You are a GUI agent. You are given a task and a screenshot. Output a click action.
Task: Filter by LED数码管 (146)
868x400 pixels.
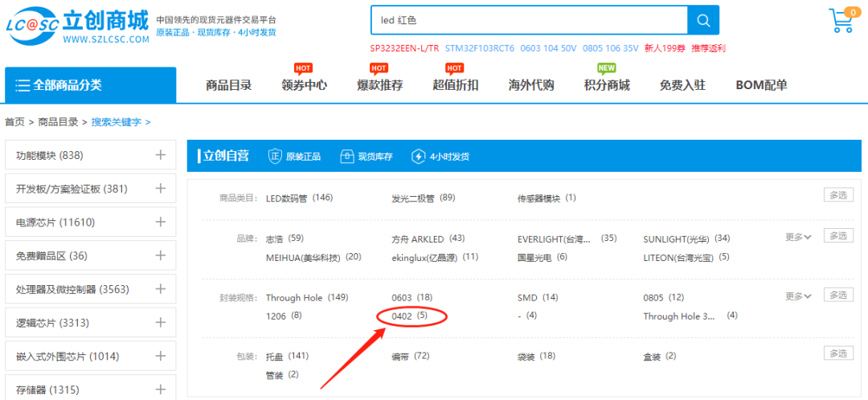click(x=300, y=198)
